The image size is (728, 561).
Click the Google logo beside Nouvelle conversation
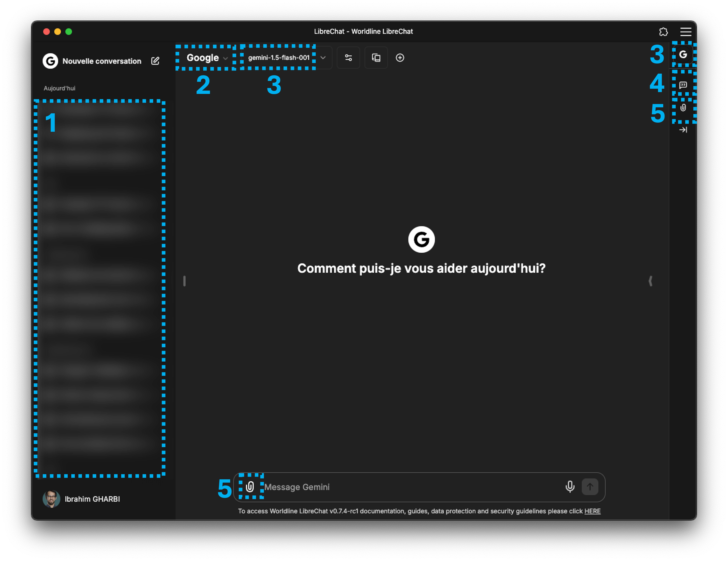[50, 61]
